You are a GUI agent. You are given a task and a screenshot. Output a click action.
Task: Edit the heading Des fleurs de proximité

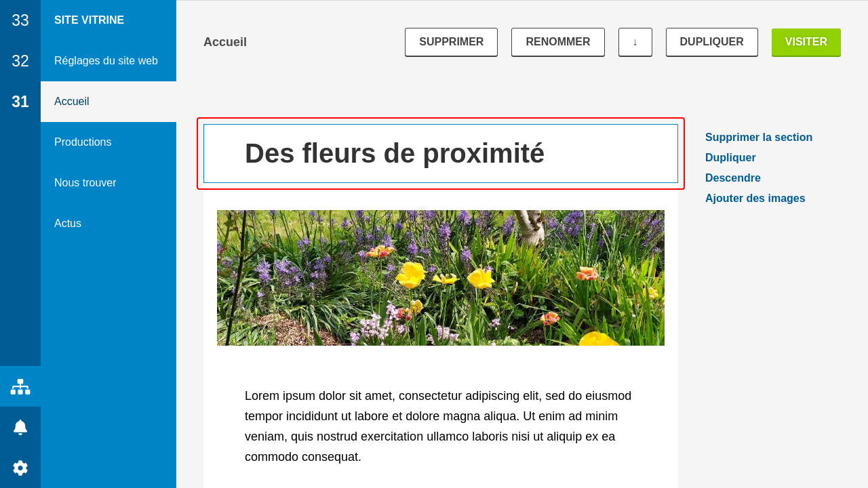click(x=395, y=154)
